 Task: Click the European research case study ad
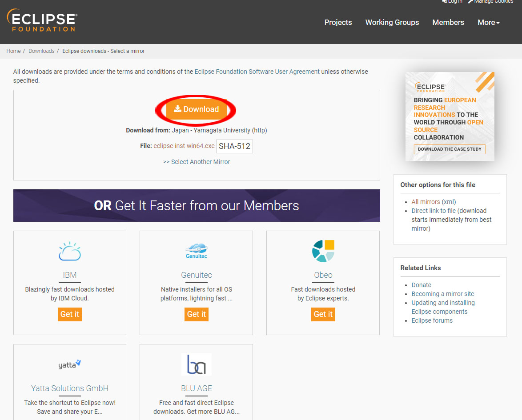tap(450, 116)
